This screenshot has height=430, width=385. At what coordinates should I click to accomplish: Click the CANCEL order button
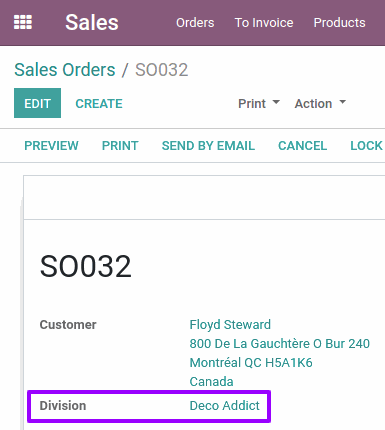coord(302,146)
